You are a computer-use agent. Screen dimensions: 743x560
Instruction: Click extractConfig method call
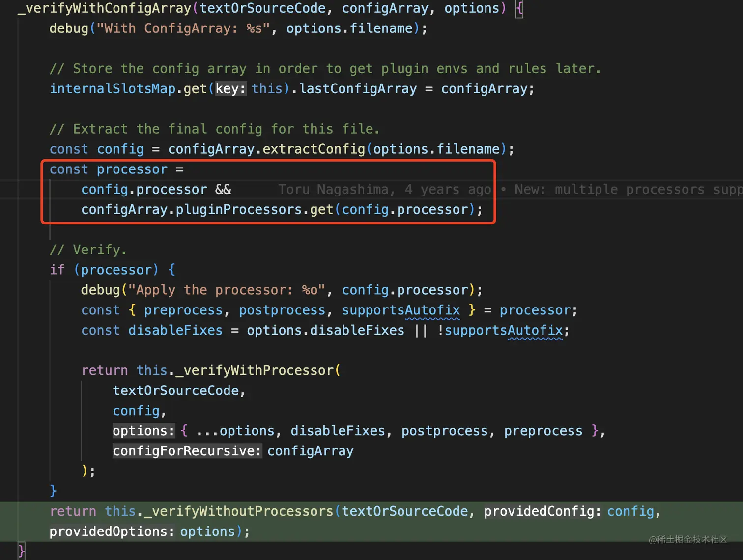(x=314, y=149)
